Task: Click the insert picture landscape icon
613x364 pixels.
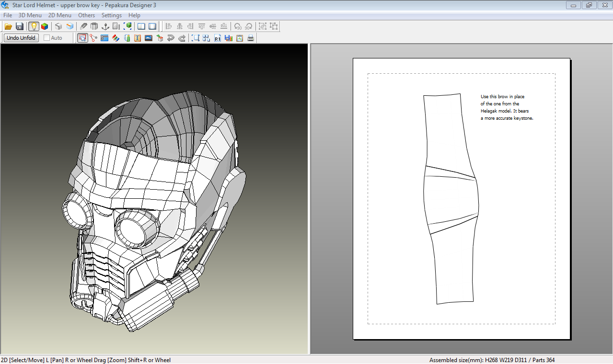Action: coord(149,38)
